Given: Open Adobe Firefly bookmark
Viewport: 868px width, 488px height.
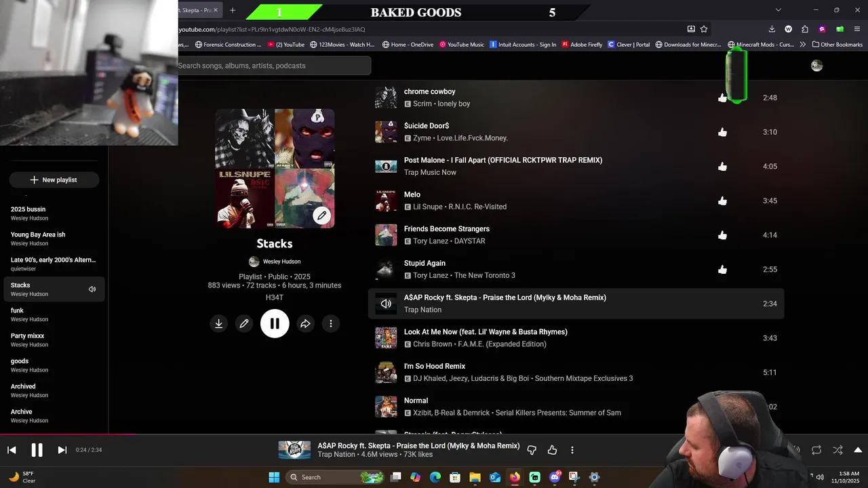Looking at the screenshot, I should pos(582,45).
